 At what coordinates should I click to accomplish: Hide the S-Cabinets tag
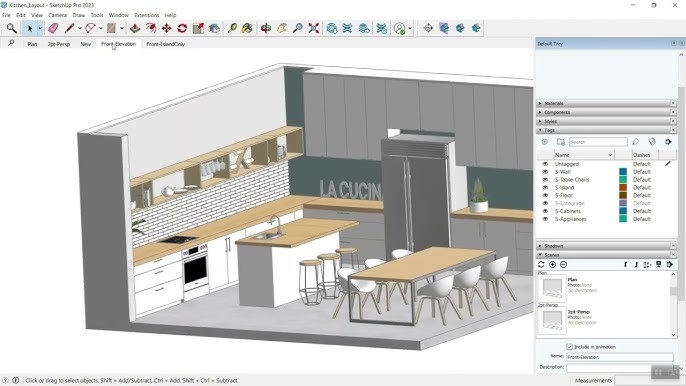tap(545, 211)
